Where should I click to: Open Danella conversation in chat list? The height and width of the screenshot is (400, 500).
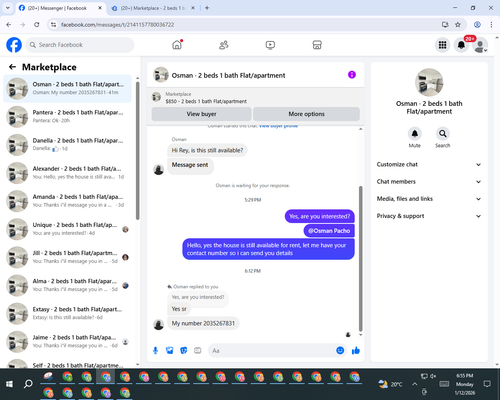[x=67, y=145]
